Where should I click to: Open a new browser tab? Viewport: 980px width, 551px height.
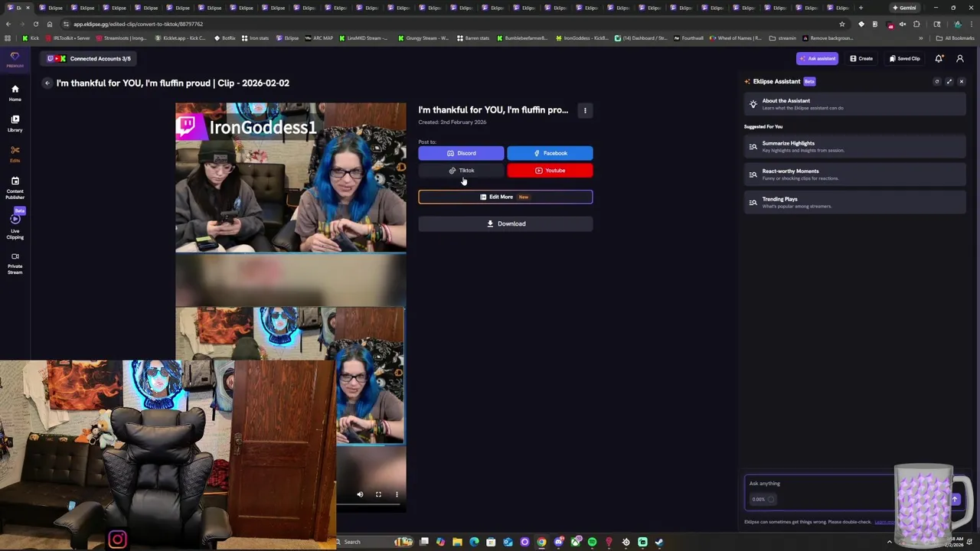pos(861,8)
